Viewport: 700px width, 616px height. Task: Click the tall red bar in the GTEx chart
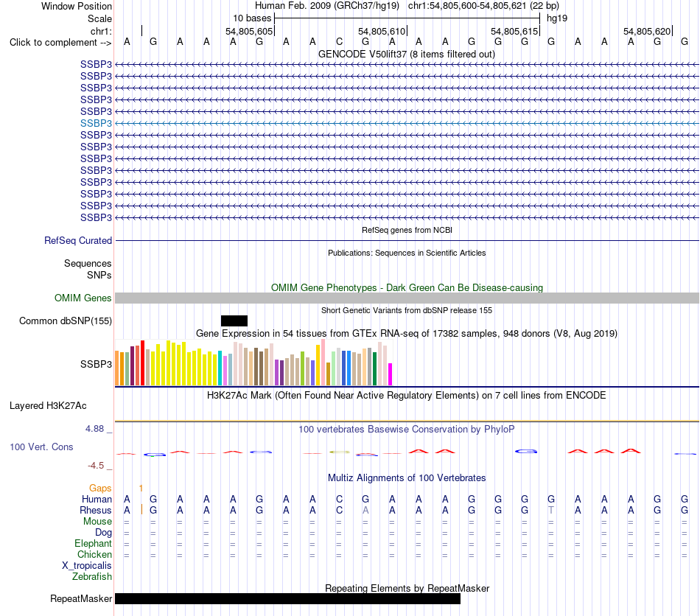tap(142, 363)
